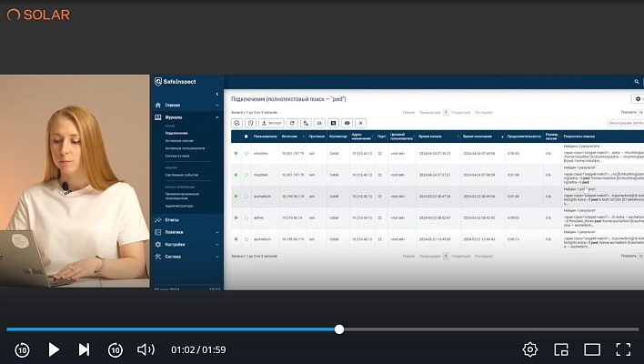The height and width of the screenshot is (364, 644).
Task: Open Сессии 4 глаза in the sidebar
Action: 177,157
